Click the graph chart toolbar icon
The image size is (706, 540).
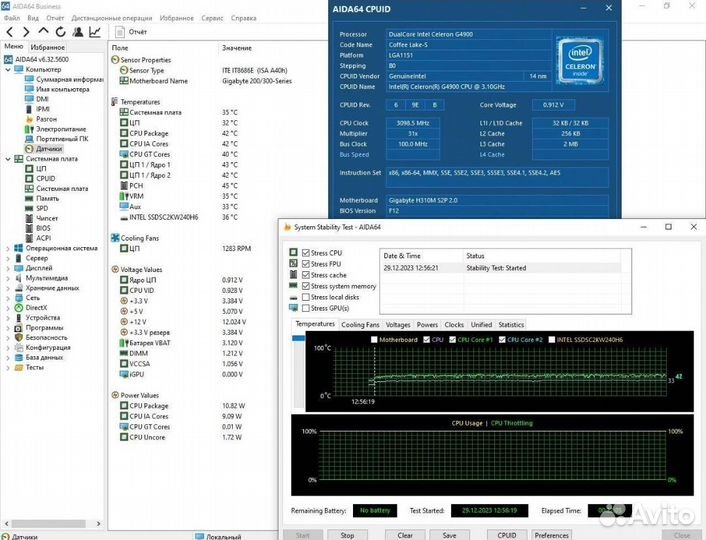[x=95, y=32]
